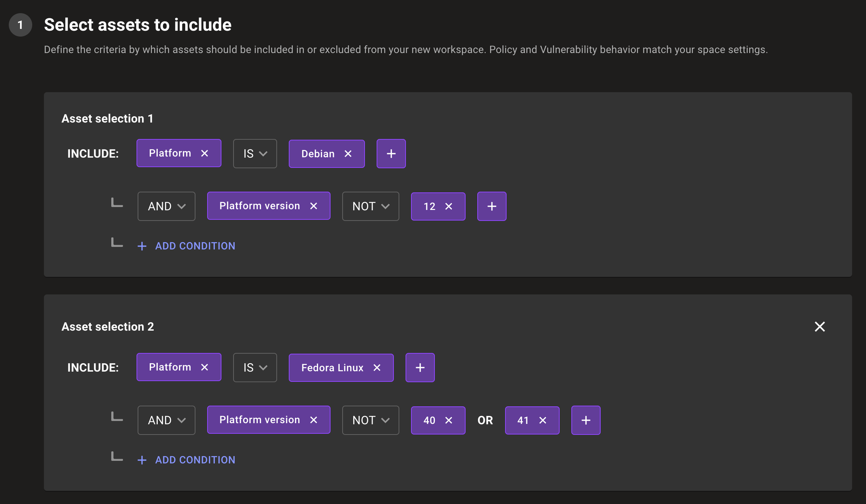
Task: Remove the Platform filter chip in Asset selection 1
Action: point(205,153)
